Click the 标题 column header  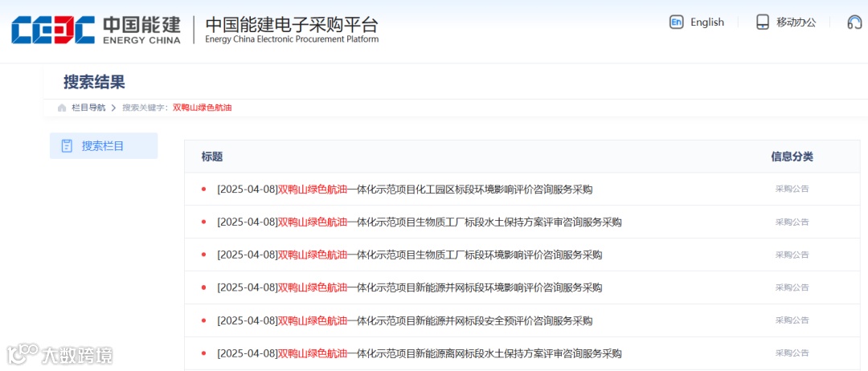tap(212, 157)
